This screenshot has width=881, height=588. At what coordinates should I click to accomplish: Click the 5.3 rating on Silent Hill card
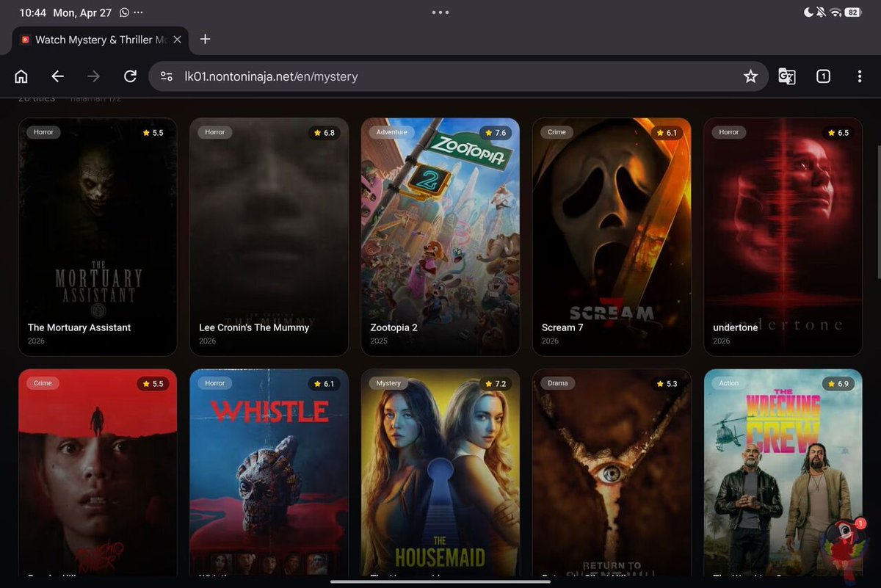[667, 384]
